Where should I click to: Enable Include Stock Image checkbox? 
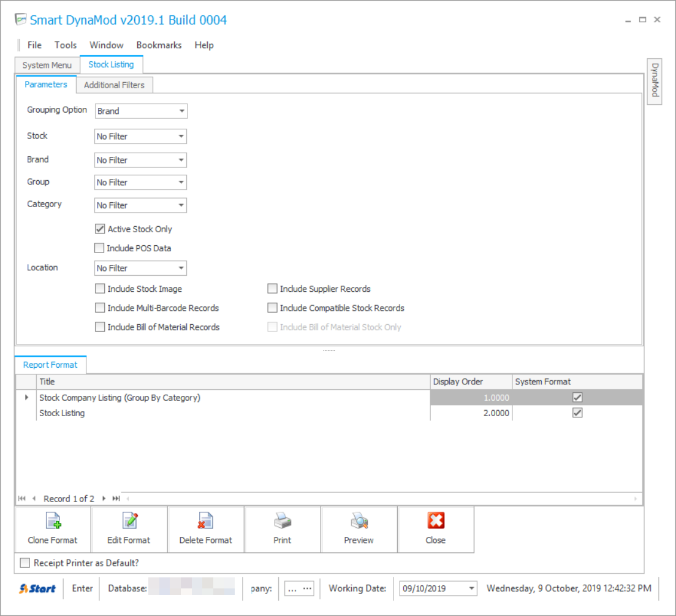click(100, 289)
